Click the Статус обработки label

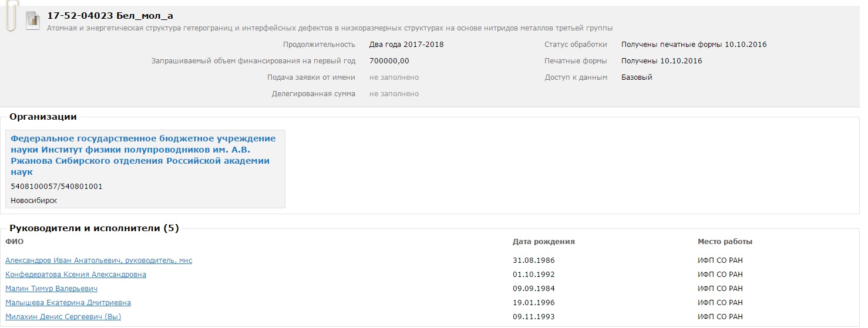coord(576,45)
